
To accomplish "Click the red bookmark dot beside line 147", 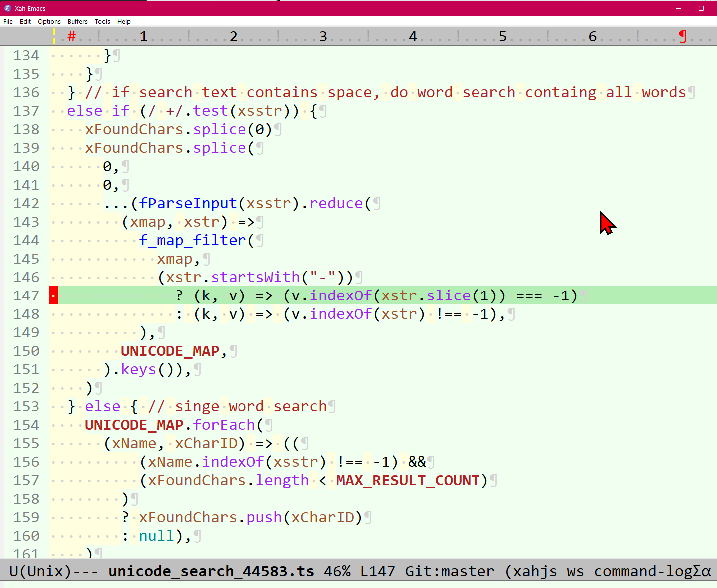I will [53, 295].
